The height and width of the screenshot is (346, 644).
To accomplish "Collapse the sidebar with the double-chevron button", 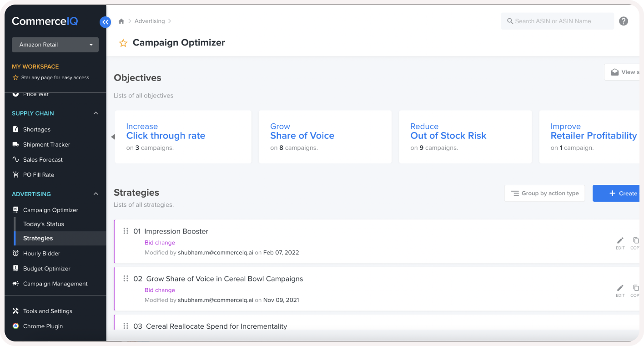I will [105, 22].
